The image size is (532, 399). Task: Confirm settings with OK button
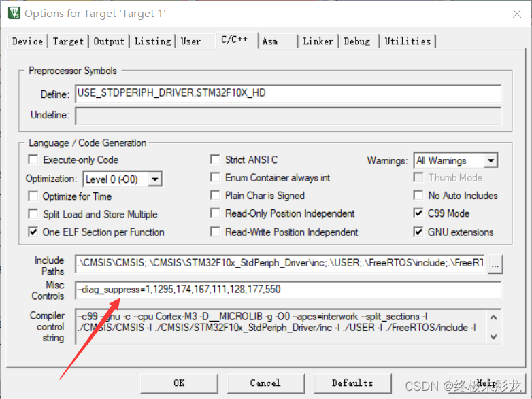coord(179,383)
